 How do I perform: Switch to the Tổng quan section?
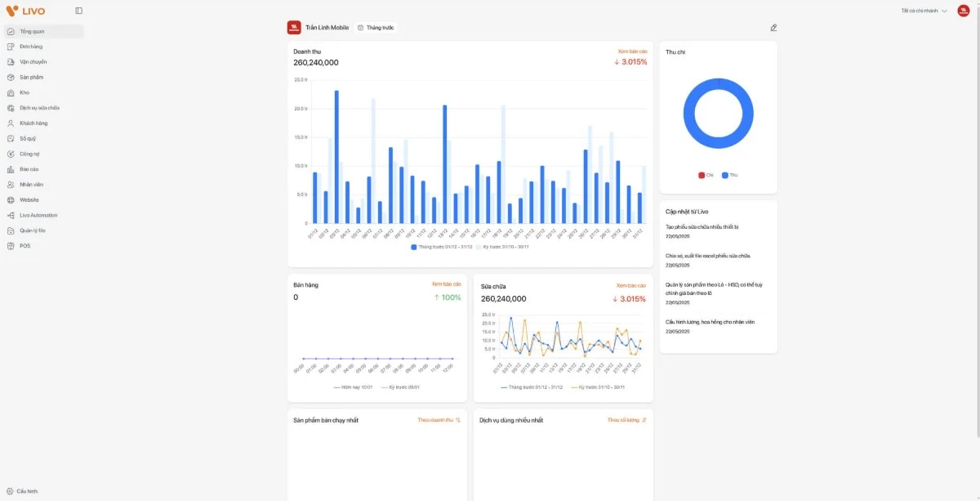(33, 31)
